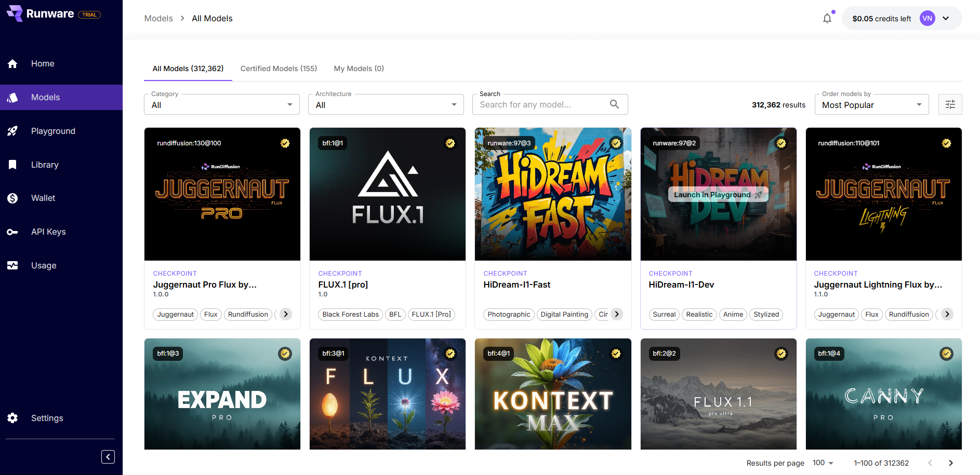980x475 pixels.
Task: Click certified badge on Expand Pro card
Action: click(x=285, y=354)
